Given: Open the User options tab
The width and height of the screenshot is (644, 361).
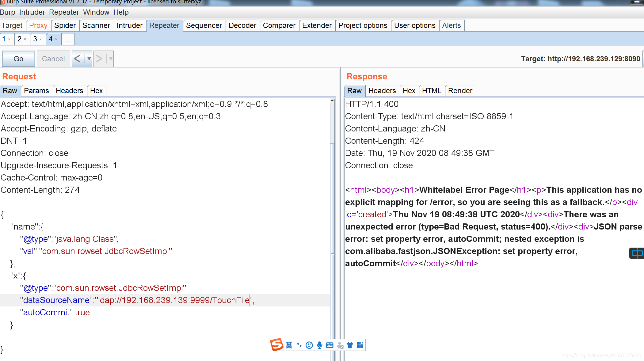Looking at the screenshot, I should click(415, 25).
